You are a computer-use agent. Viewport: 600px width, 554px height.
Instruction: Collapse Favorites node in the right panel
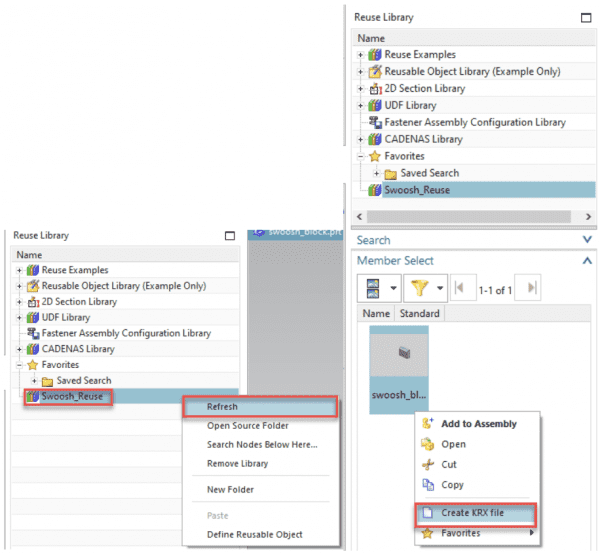coord(360,156)
